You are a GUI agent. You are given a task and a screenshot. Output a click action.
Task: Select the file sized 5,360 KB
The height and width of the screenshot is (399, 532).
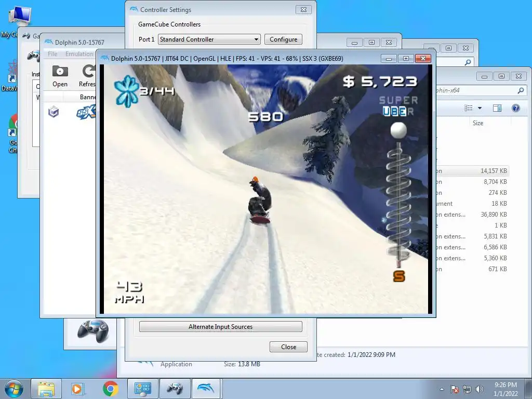point(472,258)
